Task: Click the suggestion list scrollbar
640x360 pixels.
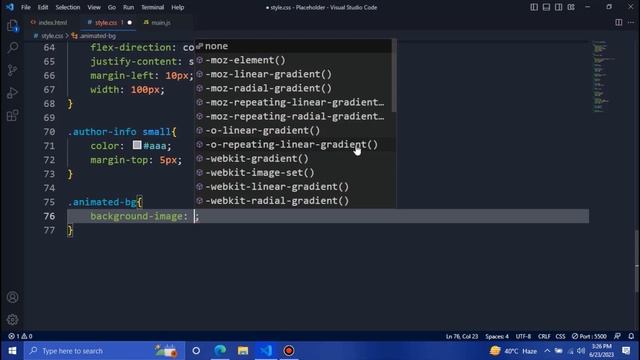Action: pyautogui.click(x=394, y=76)
